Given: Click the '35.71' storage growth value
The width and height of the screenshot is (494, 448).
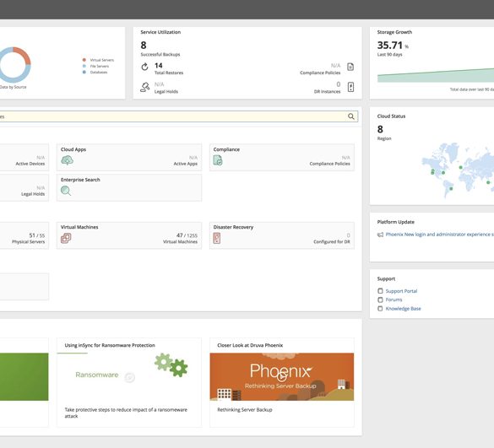Looking at the screenshot, I should [x=390, y=46].
